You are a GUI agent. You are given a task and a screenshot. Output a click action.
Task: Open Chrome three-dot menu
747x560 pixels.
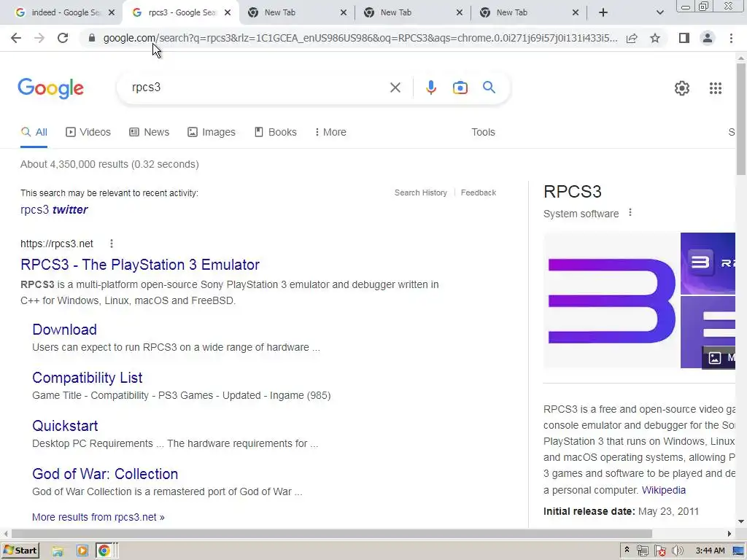731,38
